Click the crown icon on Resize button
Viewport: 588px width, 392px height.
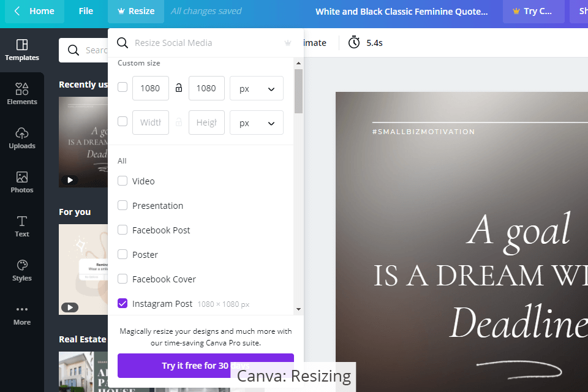(121, 11)
